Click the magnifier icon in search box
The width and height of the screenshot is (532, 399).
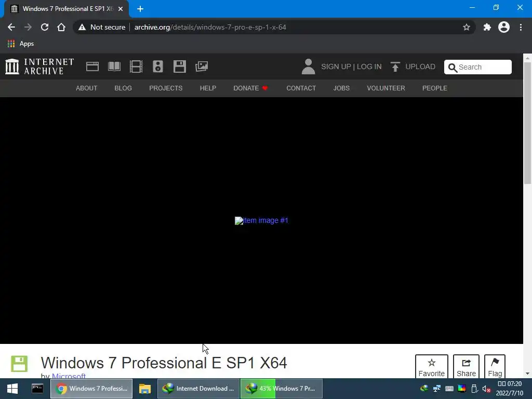(453, 68)
